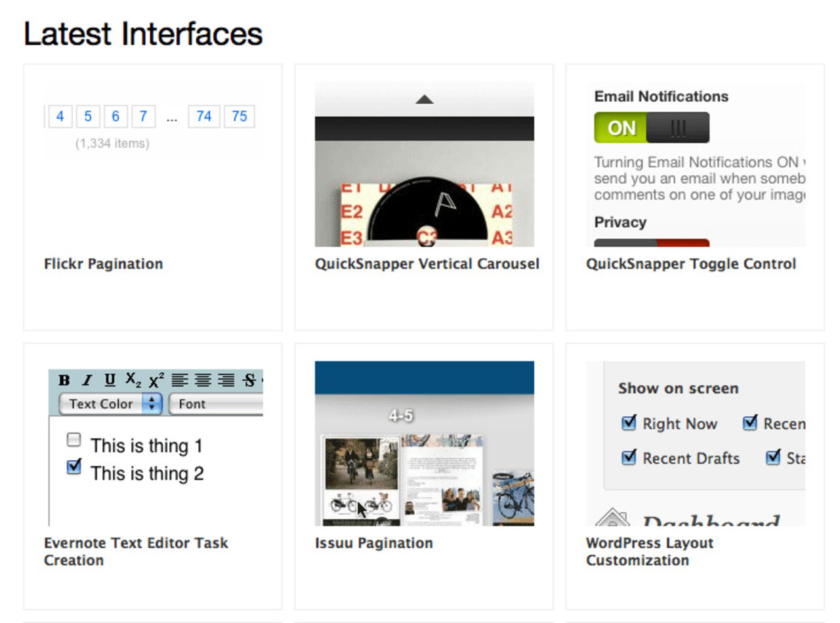
Task: Uncheck the Recent Drafts checkbox
Action: tap(629, 458)
